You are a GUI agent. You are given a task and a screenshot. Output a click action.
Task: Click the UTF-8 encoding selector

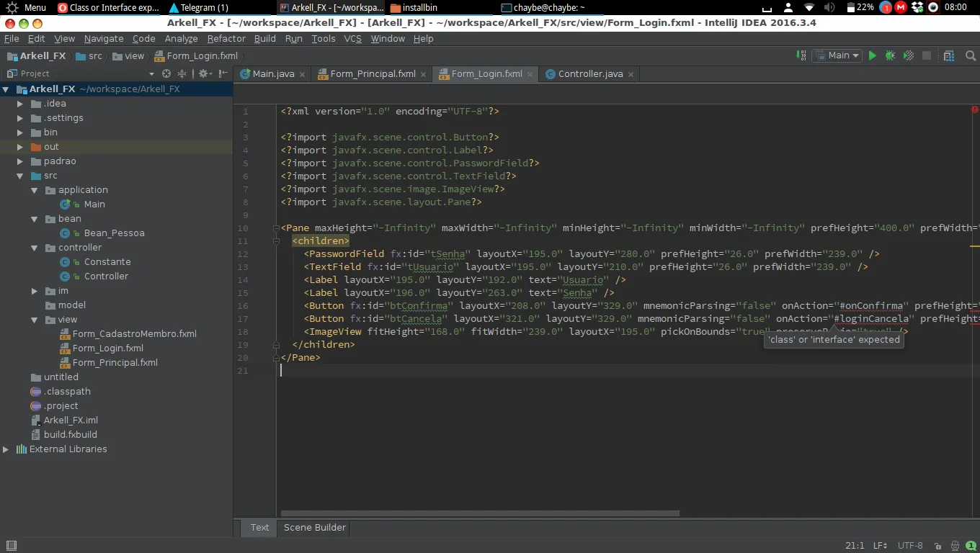click(x=910, y=546)
